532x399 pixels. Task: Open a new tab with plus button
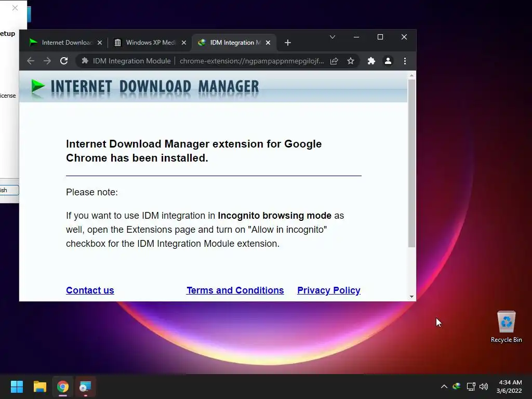pos(288,43)
